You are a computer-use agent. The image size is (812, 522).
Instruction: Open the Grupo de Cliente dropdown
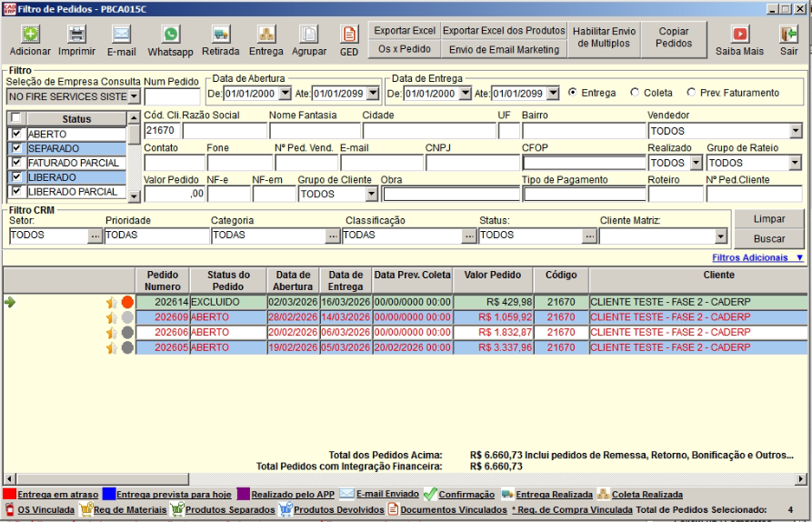tap(371, 195)
